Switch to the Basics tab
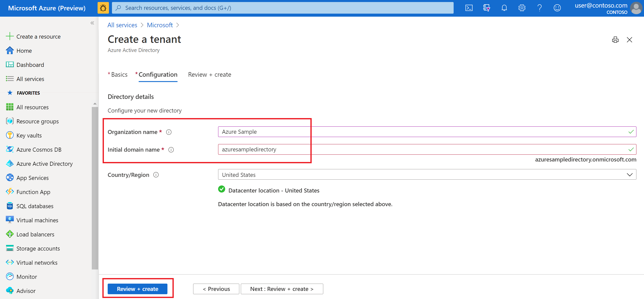The width and height of the screenshot is (644, 299). point(119,74)
